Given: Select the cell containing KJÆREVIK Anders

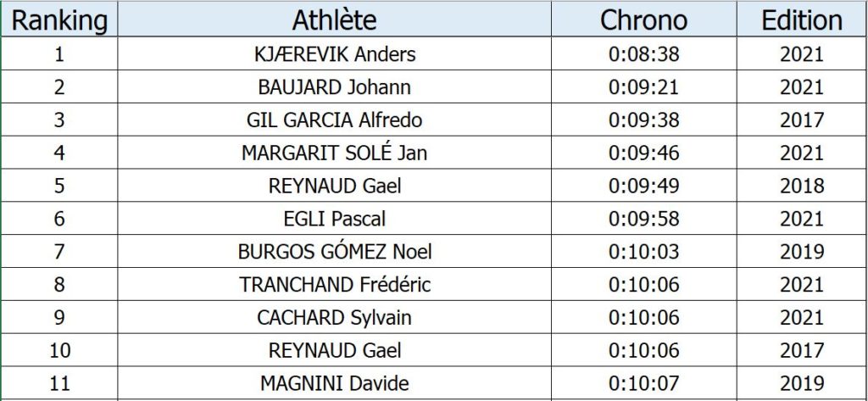Looking at the screenshot, I should pyautogui.click(x=334, y=53).
